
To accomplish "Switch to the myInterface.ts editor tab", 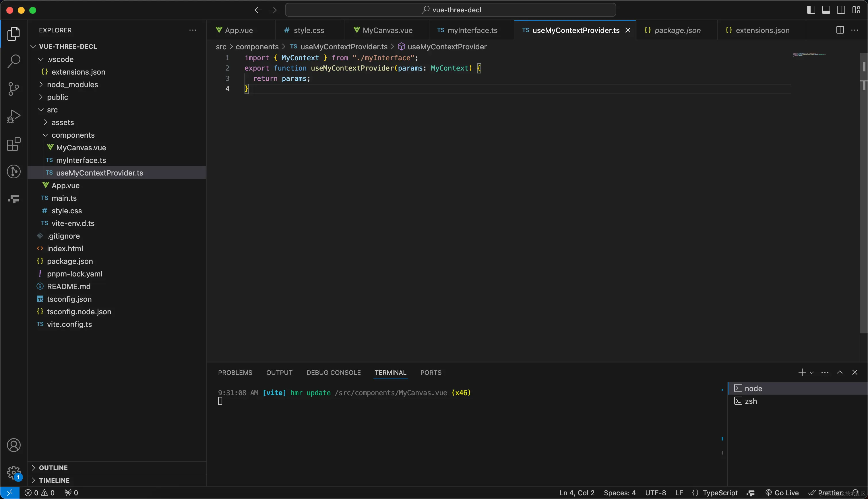I will pyautogui.click(x=472, y=30).
